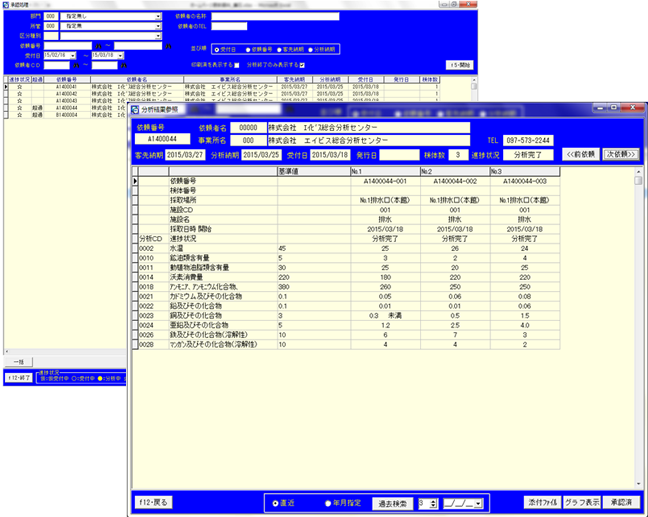This screenshot has width=648, height=517.
Task: Click the No.3 column header
Action: pyautogui.click(x=525, y=172)
